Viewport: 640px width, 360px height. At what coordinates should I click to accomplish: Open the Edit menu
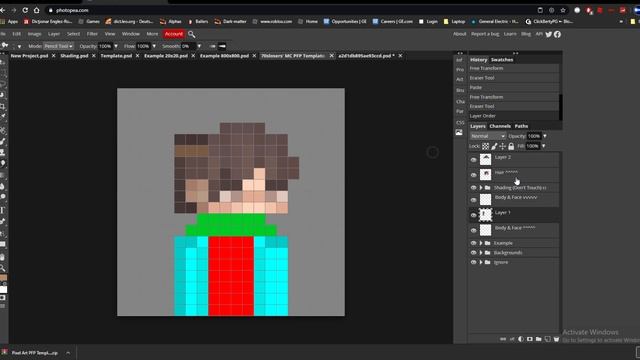[x=16, y=34]
